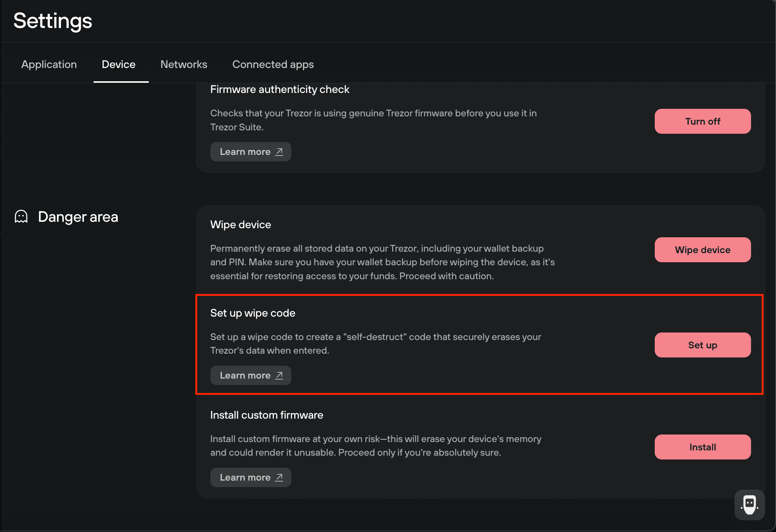The image size is (776, 532).
Task: Click the Wipe device section heading
Action: pos(241,224)
